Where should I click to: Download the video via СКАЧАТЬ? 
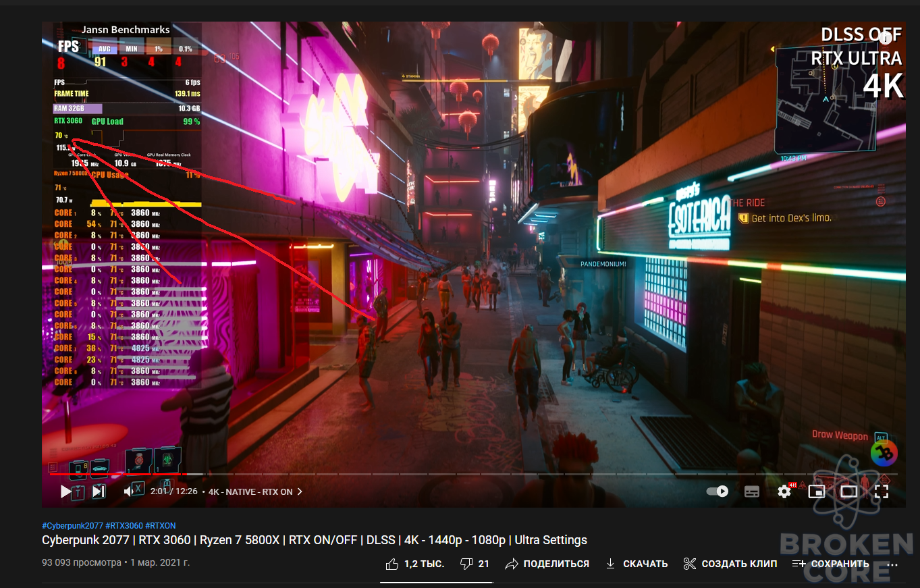coord(637,564)
